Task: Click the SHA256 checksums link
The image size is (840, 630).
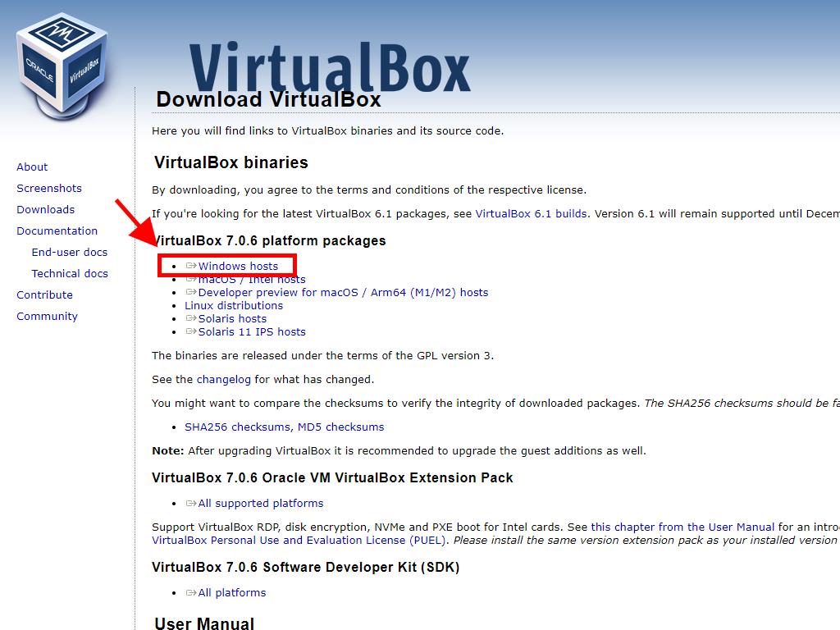Action: [x=237, y=427]
